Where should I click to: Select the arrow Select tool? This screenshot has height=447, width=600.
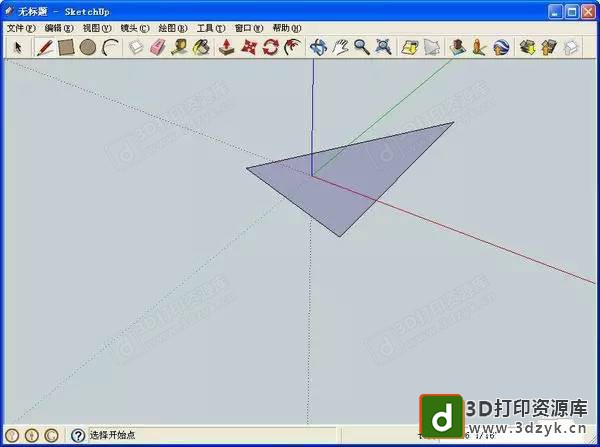click(18, 47)
